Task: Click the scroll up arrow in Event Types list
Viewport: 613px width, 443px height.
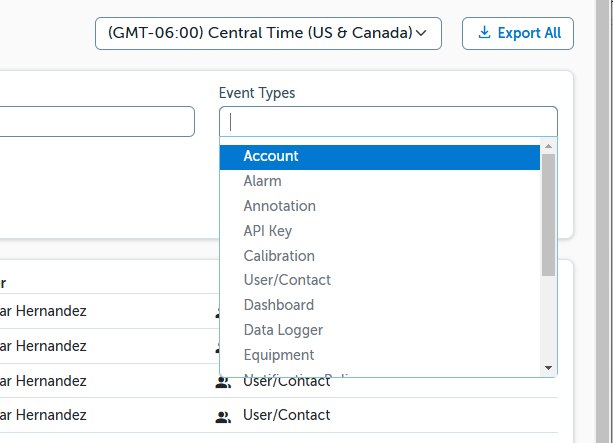Action: pos(548,148)
